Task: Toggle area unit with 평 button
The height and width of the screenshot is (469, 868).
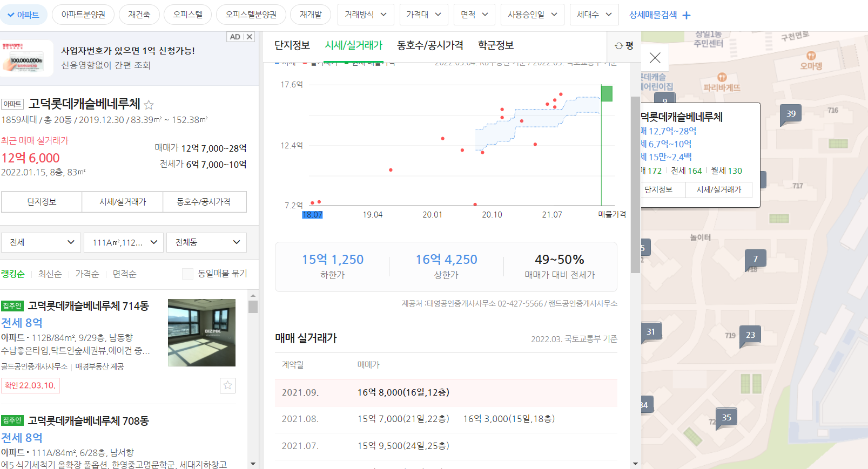Action: click(x=624, y=46)
